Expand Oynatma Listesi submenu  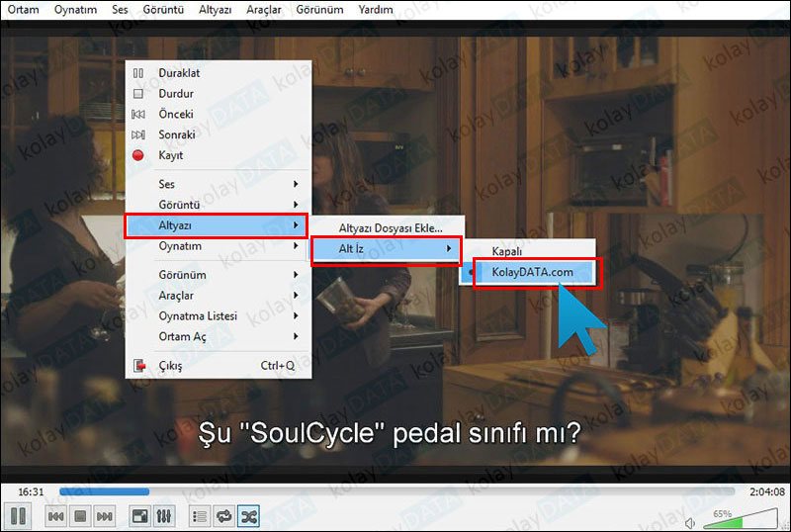click(x=218, y=316)
